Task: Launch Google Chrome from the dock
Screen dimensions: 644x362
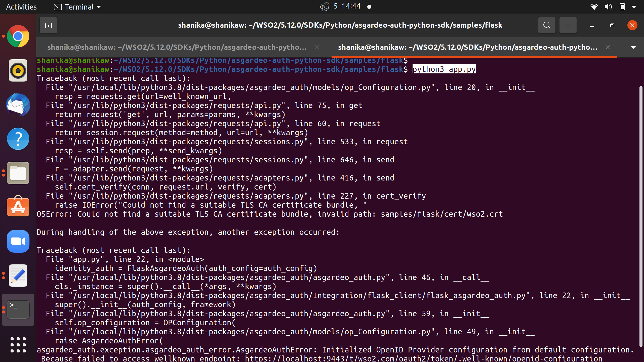Action: 18,36
